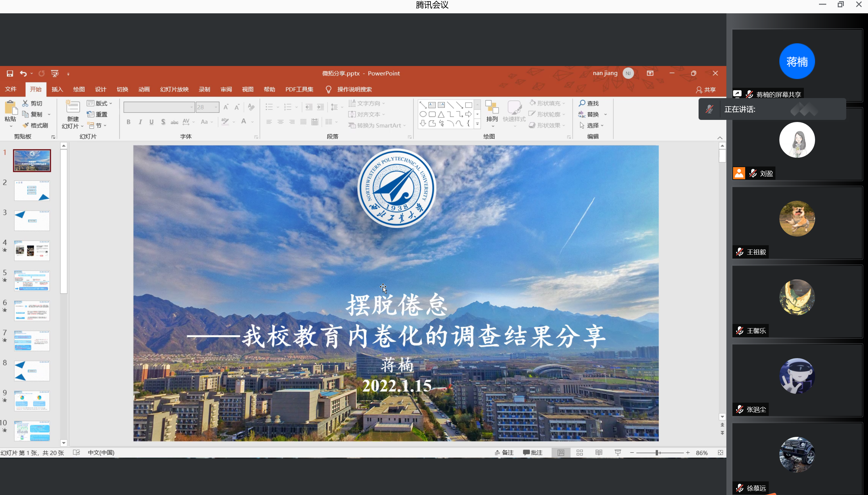Open the Insert tab (插入)
This screenshot has width=868, height=495.
tap(57, 89)
